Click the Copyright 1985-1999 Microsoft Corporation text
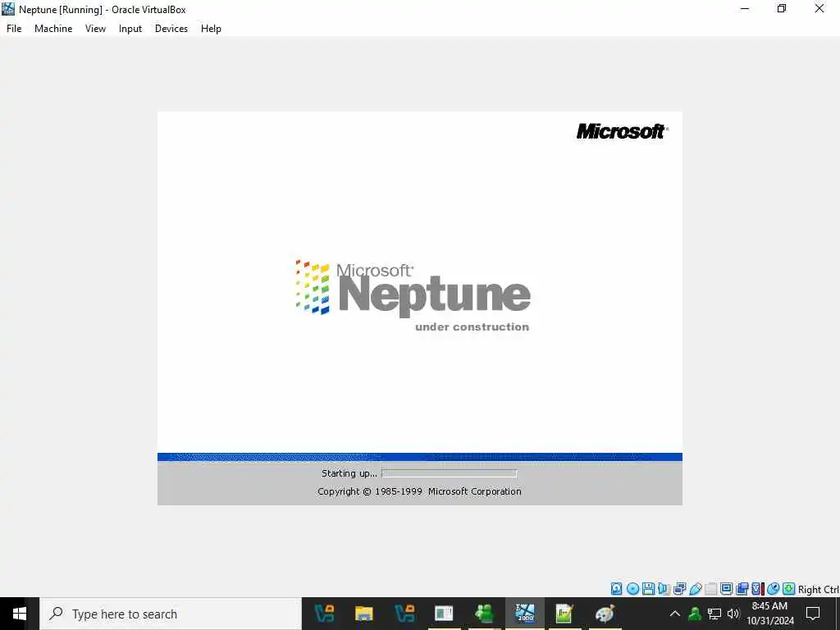Image resolution: width=840 pixels, height=630 pixels. tap(419, 491)
